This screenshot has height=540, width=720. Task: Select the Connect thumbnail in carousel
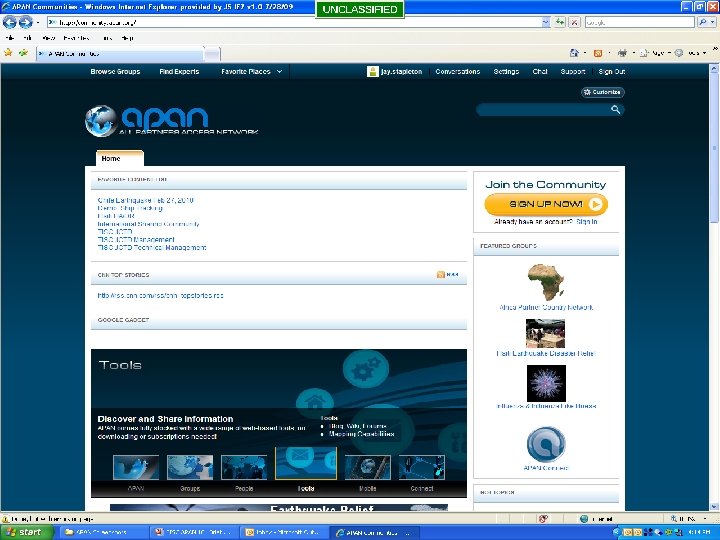click(x=422, y=467)
